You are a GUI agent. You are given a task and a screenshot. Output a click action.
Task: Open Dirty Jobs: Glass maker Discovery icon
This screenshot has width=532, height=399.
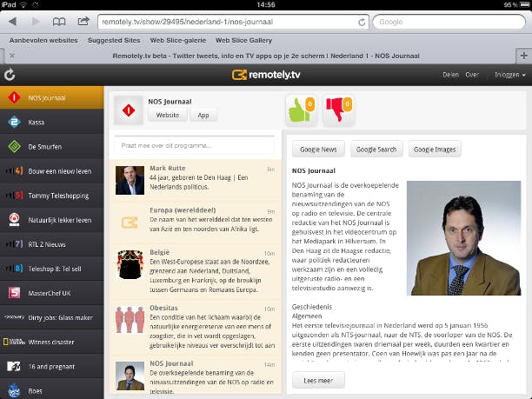(x=14, y=317)
